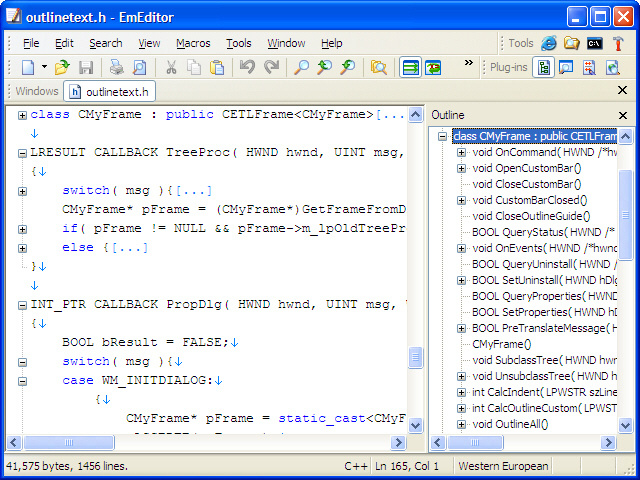Click the Save disk icon
This screenshot has width=640, height=480.
pos(86,68)
